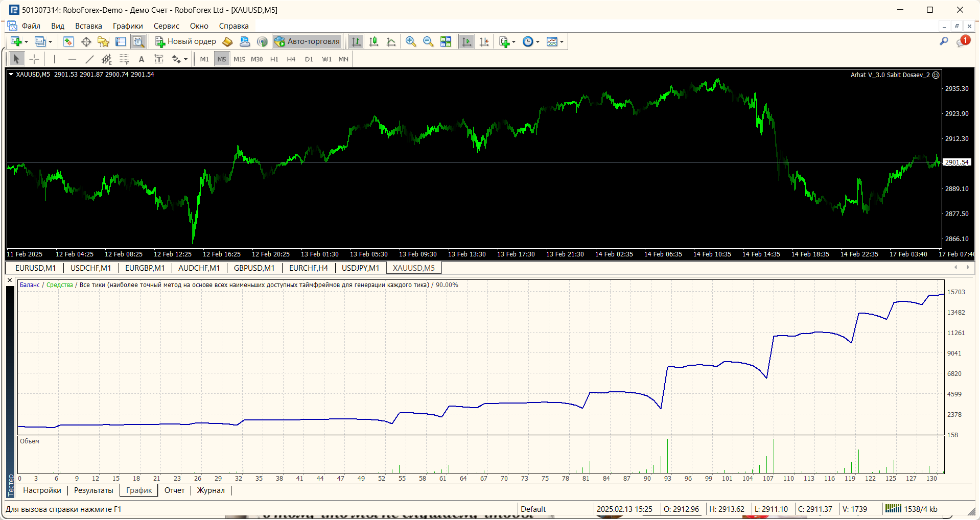
Task: Open the Indicators dropdown arrow
Action: [x=514, y=42]
